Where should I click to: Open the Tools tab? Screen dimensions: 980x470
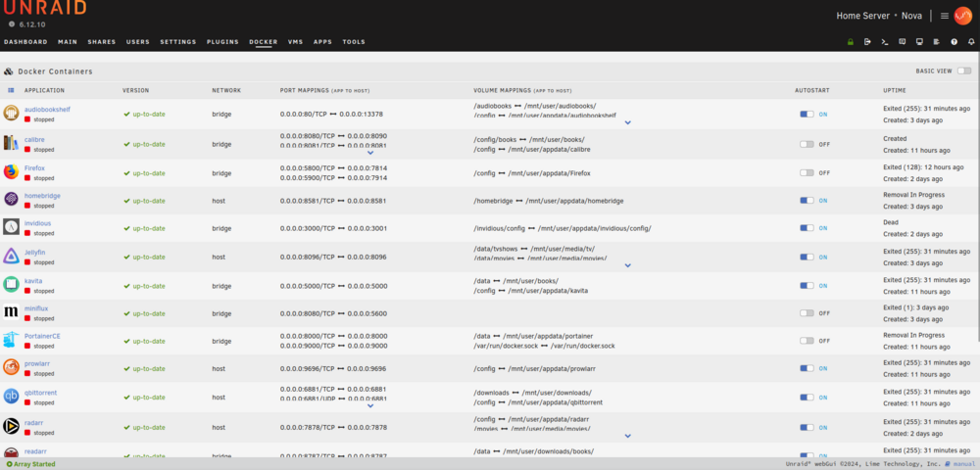tap(354, 42)
